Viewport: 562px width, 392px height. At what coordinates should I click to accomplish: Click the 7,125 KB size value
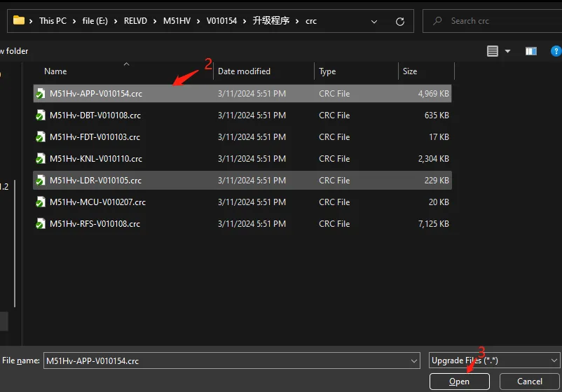tap(433, 224)
